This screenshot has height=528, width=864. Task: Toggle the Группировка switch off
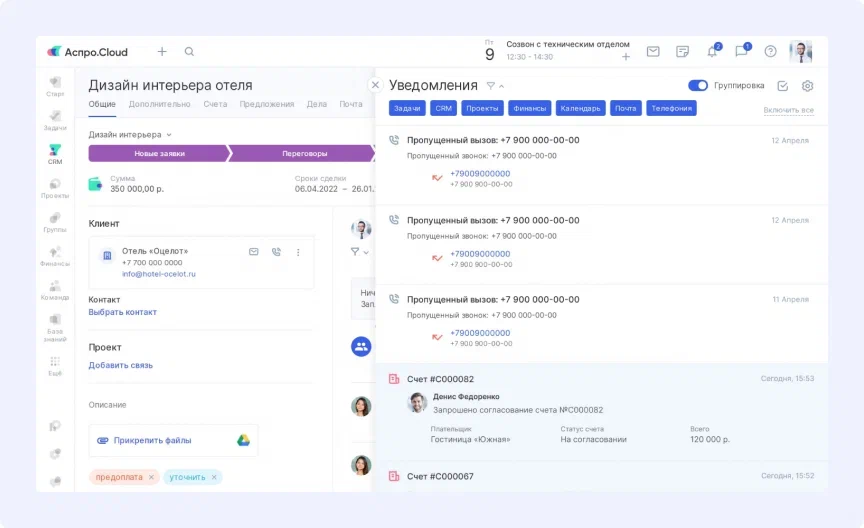(x=698, y=86)
